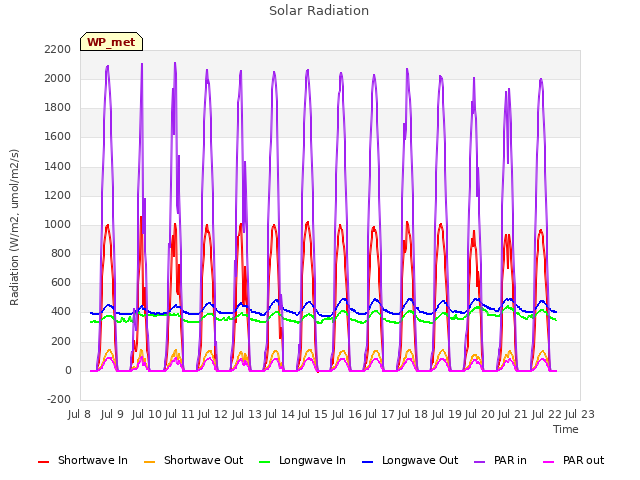Click the Jul 11 x-axis tick label

pos(180,414)
